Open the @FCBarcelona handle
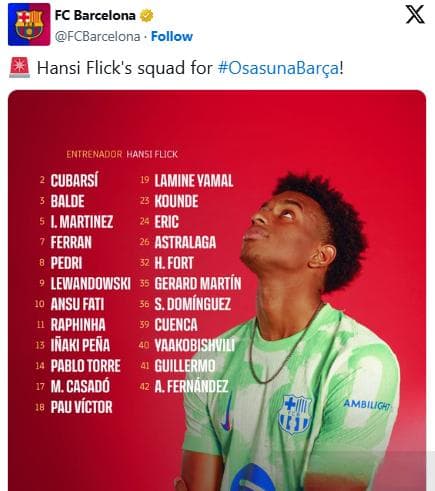The height and width of the screenshot is (491, 435). click(97, 36)
